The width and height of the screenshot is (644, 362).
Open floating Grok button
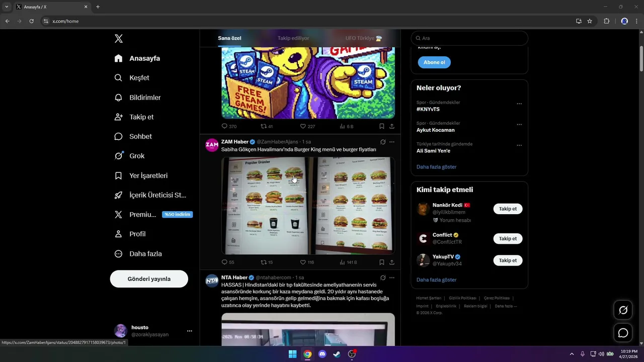[623, 310]
